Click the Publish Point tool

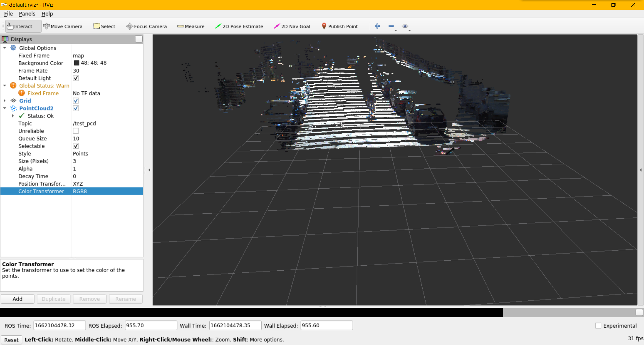click(339, 26)
